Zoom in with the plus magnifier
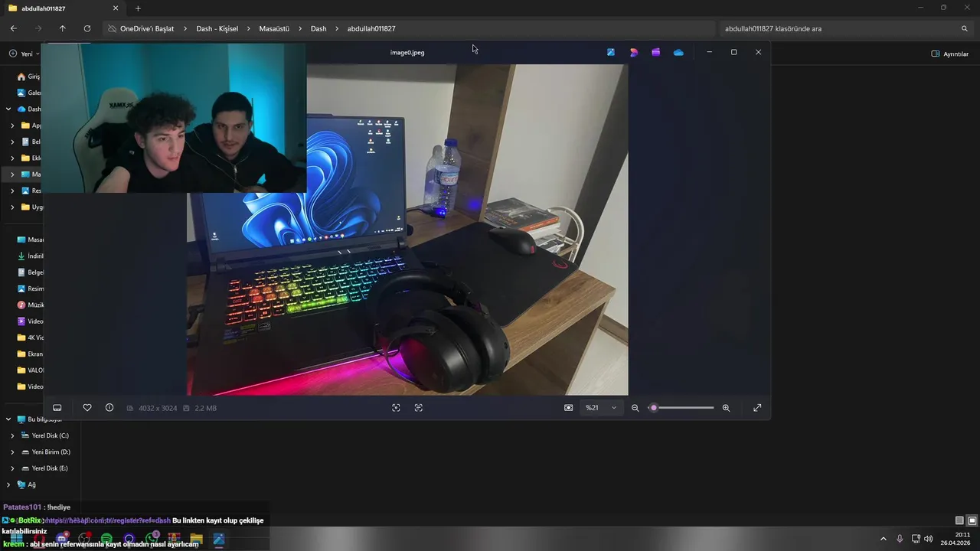Screen dimensions: 980x551 click(x=726, y=408)
